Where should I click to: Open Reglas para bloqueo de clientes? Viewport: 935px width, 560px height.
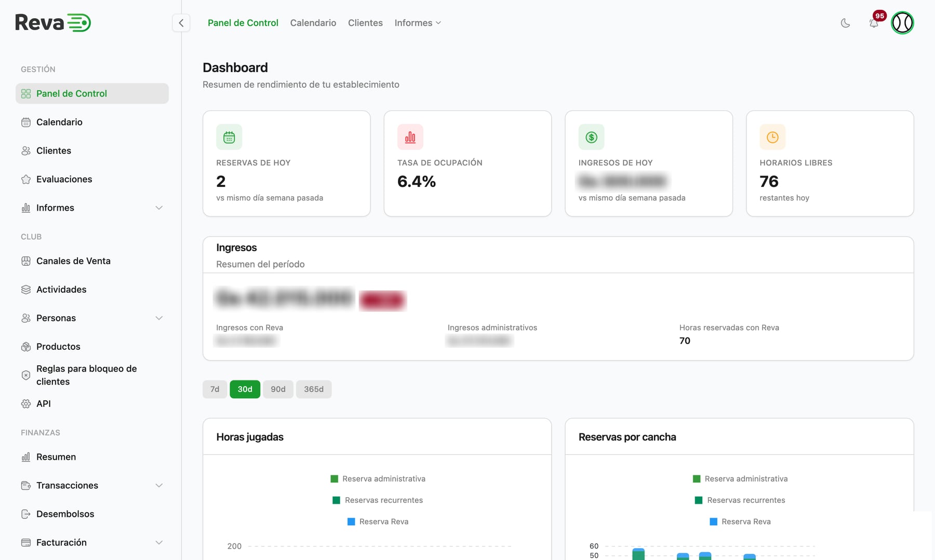click(92, 375)
